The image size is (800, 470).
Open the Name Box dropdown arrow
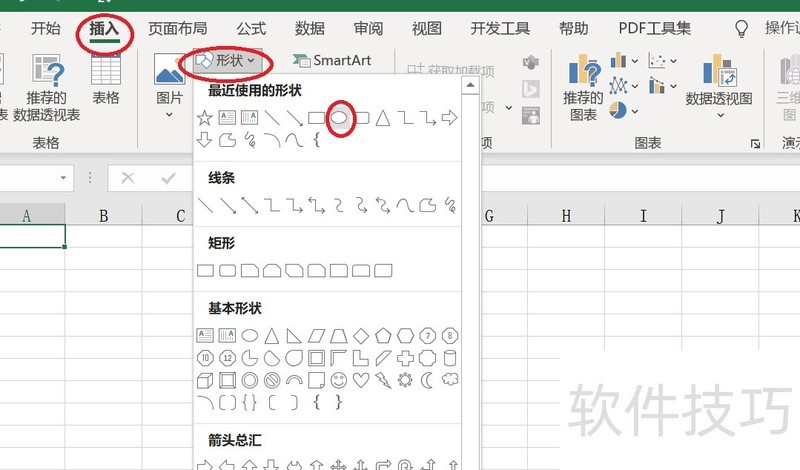pos(63,178)
